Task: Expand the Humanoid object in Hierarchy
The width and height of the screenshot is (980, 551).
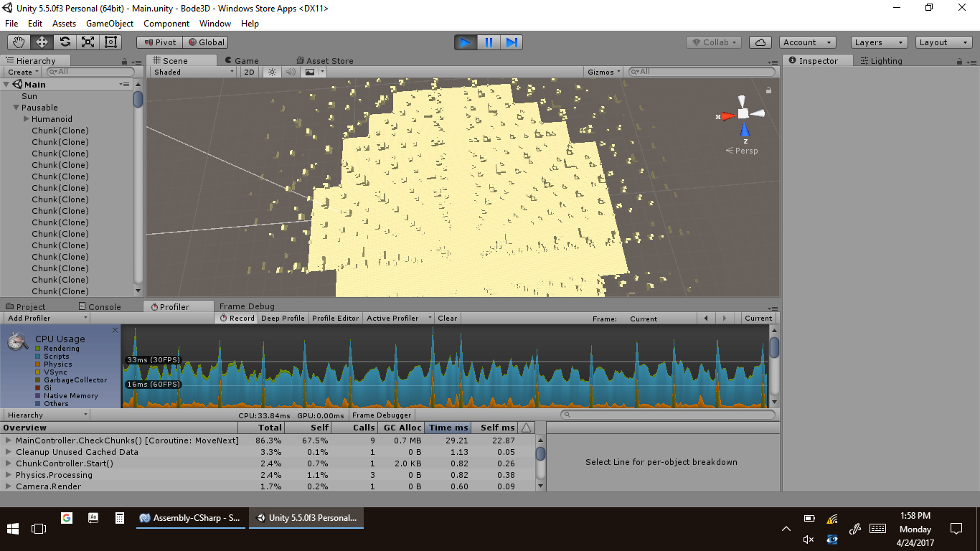Action: tap(27, 119)
